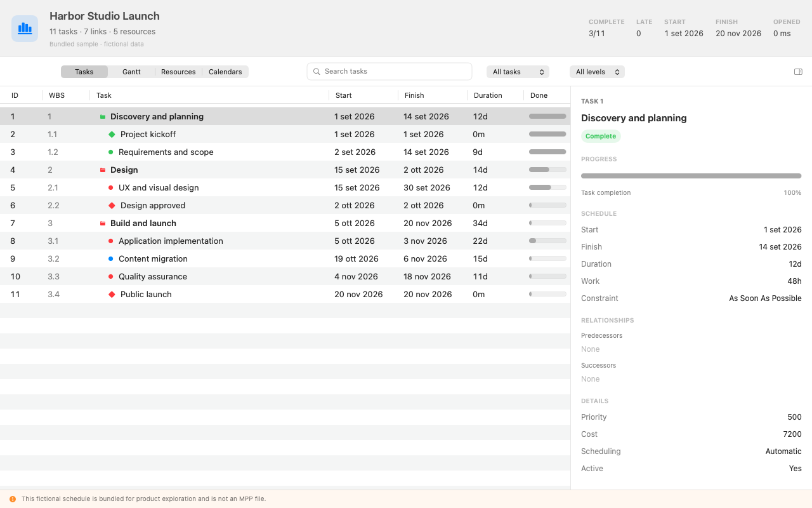
Task: Click the green folder icon of Discovery and planning
Action: click(x=103, y=117)
